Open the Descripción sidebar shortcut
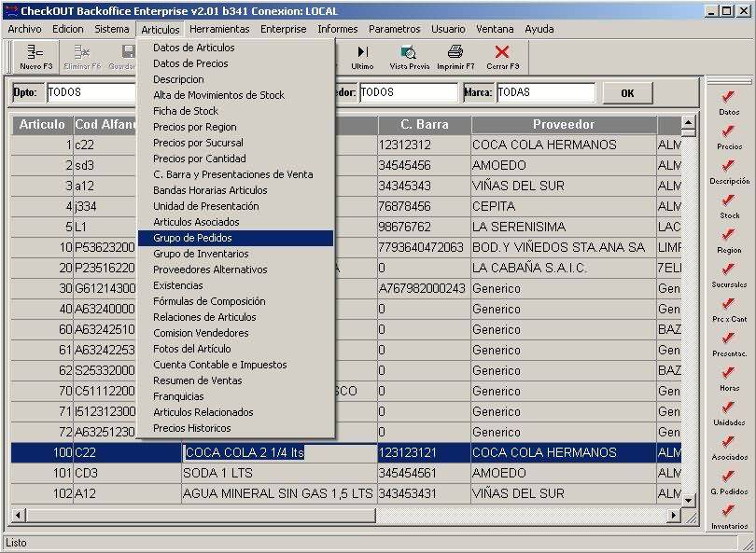 (729, 172)
